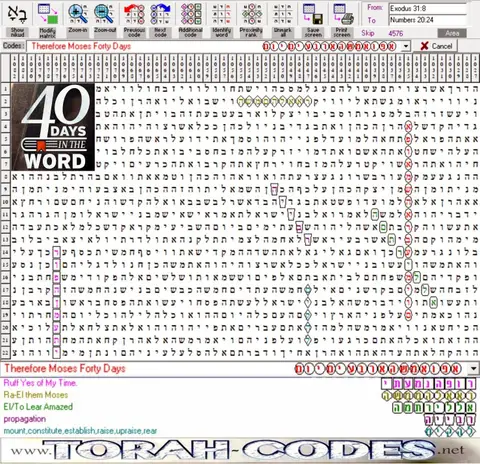Click the red Hebrew code letters in lower bar

[x=378, y=369]
